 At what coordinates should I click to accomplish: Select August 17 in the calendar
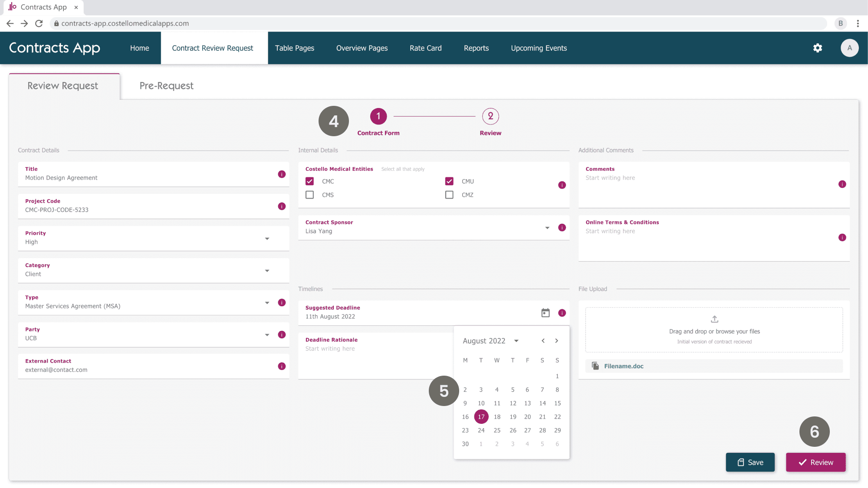coord(481,416)
